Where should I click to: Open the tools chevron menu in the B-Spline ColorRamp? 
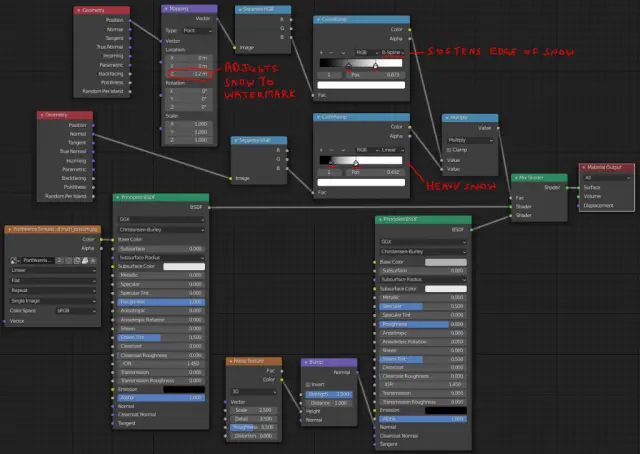point(343,53)
